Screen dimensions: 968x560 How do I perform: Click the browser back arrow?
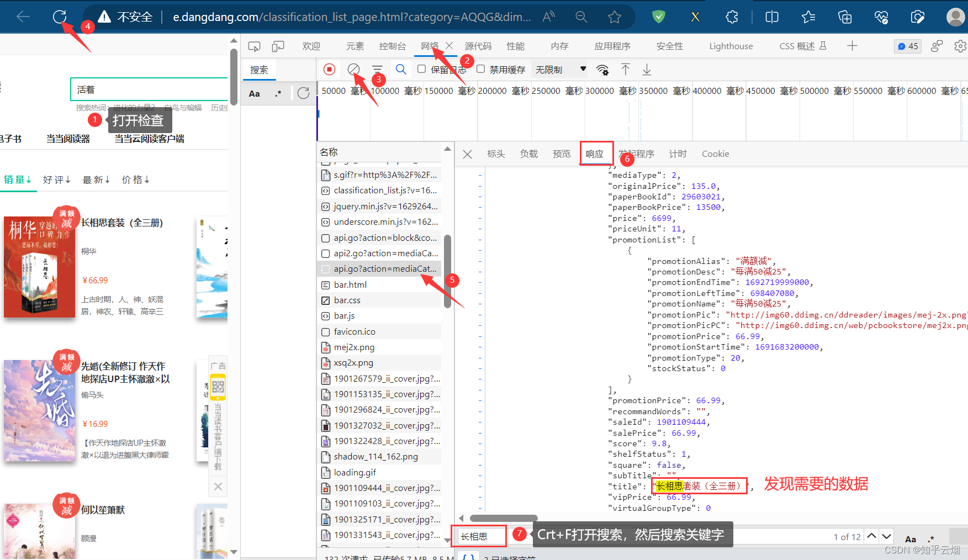click(x=23, y=17)
